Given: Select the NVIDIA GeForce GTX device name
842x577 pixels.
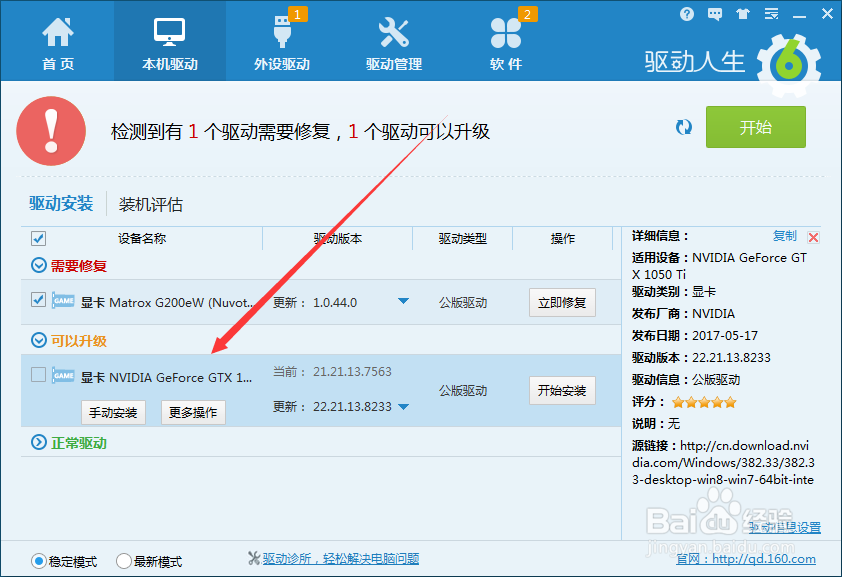Looking at the screenshot, I should (166, 377).
